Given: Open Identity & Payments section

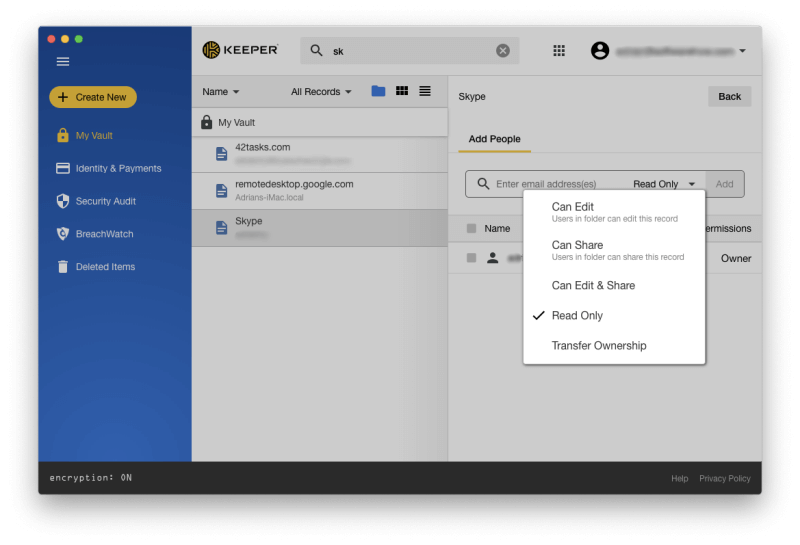Looking at the screenshot, I should coord(118,168).
